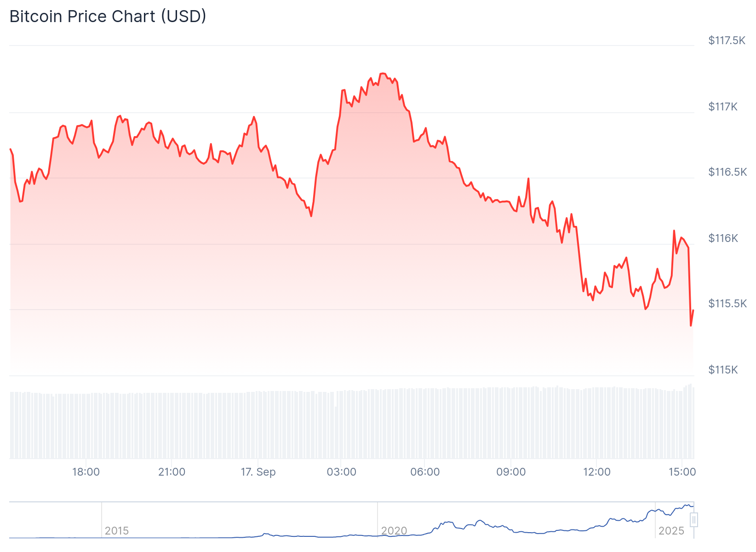
Task: Select the 12:00 time axis label
Action: pos(596,472)
